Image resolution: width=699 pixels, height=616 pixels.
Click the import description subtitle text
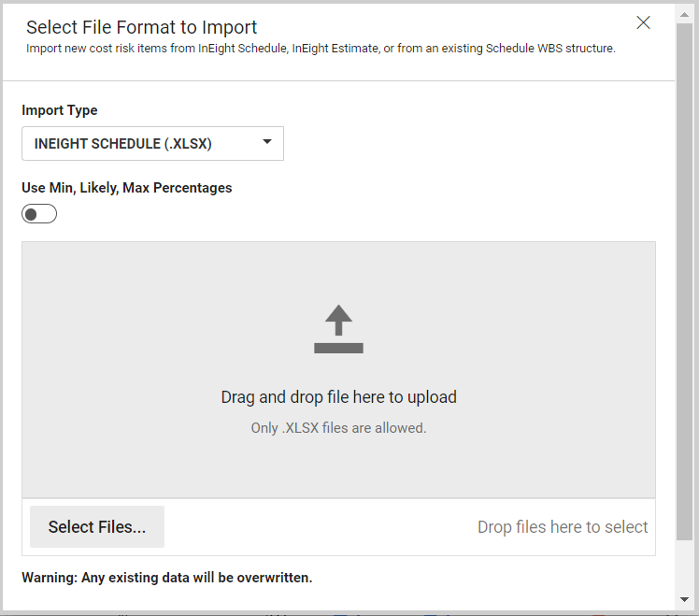(321, 48)
